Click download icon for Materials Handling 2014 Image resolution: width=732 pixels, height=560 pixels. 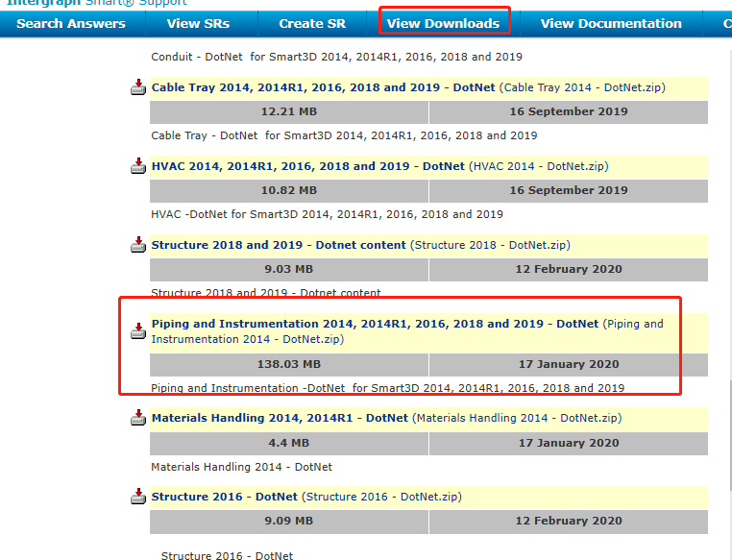click(138, 418)
